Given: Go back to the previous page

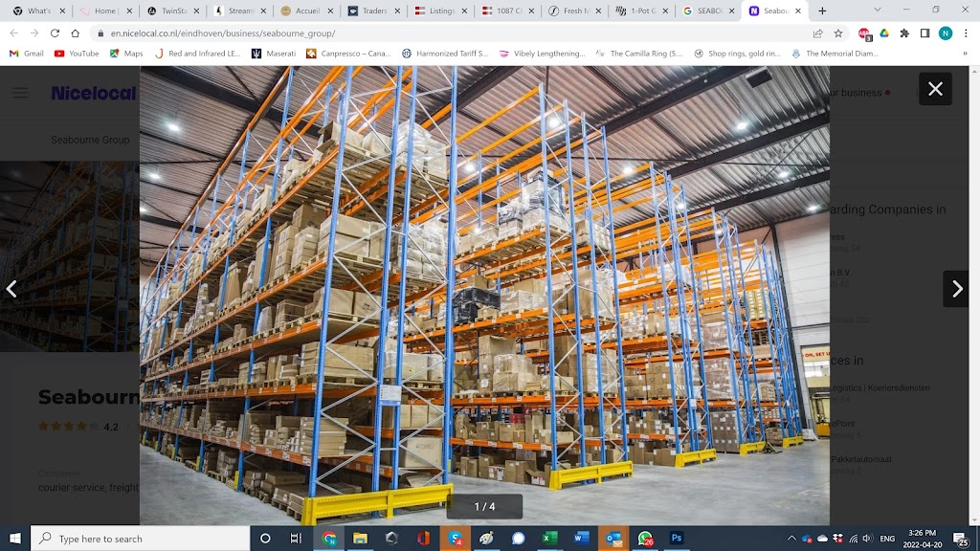Looking at the screenshot, I should pos(13,33).
